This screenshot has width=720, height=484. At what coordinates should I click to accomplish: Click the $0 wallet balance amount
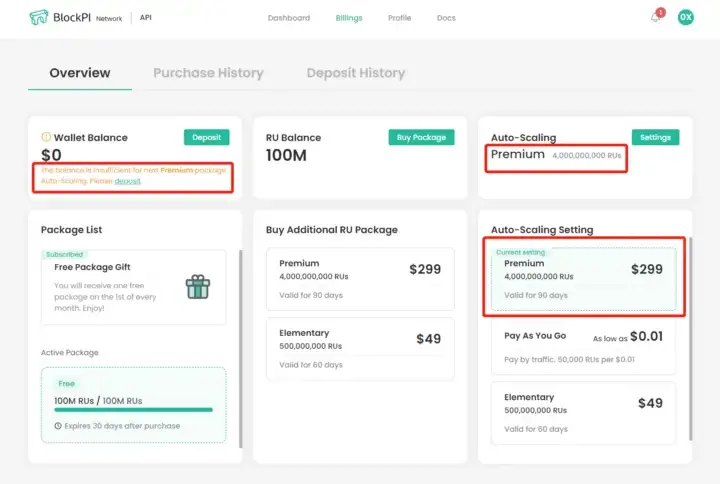tap(51, 155)
